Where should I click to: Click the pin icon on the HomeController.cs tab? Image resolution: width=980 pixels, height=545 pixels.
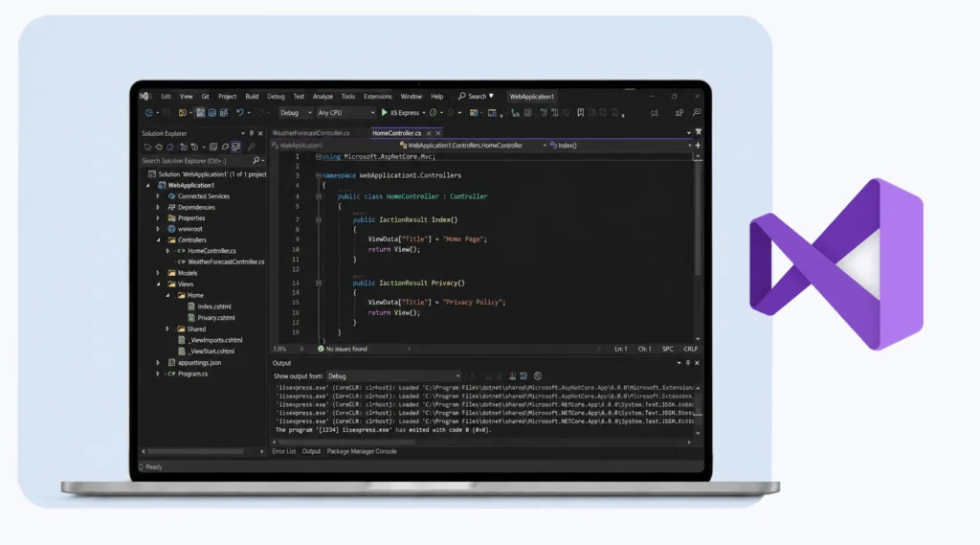pos(428,133)
